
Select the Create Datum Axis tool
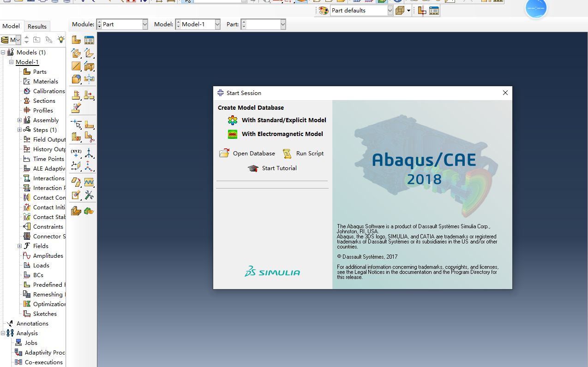89,153
